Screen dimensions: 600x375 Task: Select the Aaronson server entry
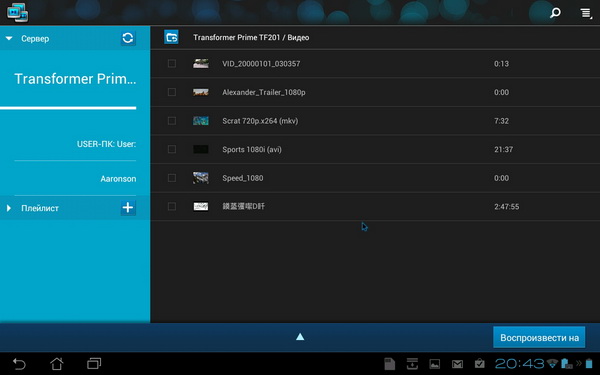[118, 179]
